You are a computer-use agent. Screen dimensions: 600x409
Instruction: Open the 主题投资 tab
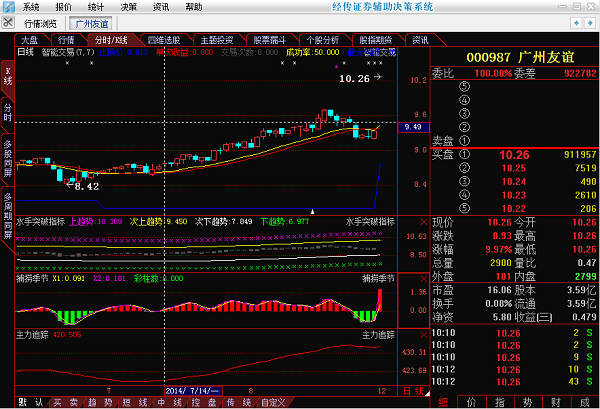[219, 40]
